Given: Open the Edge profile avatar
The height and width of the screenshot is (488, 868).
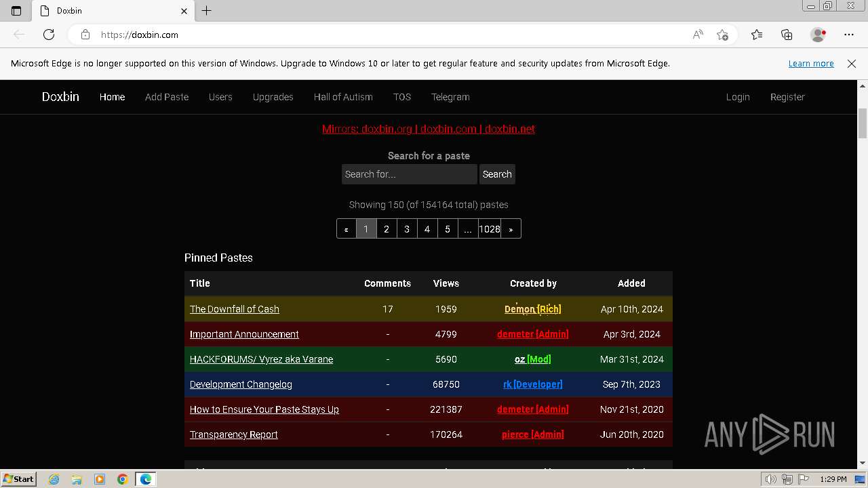Looking at the screenshot, I should pos(818,35).
